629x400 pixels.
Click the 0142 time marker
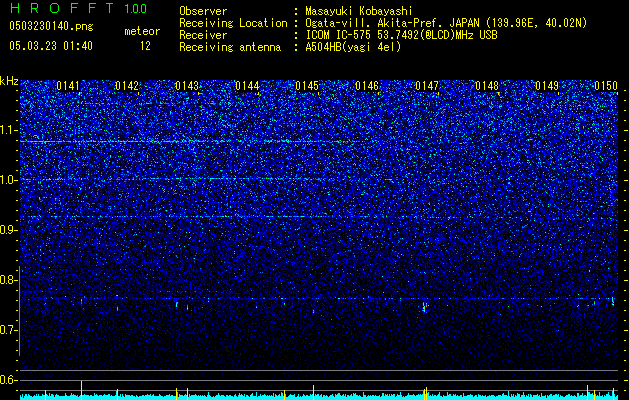127,86
